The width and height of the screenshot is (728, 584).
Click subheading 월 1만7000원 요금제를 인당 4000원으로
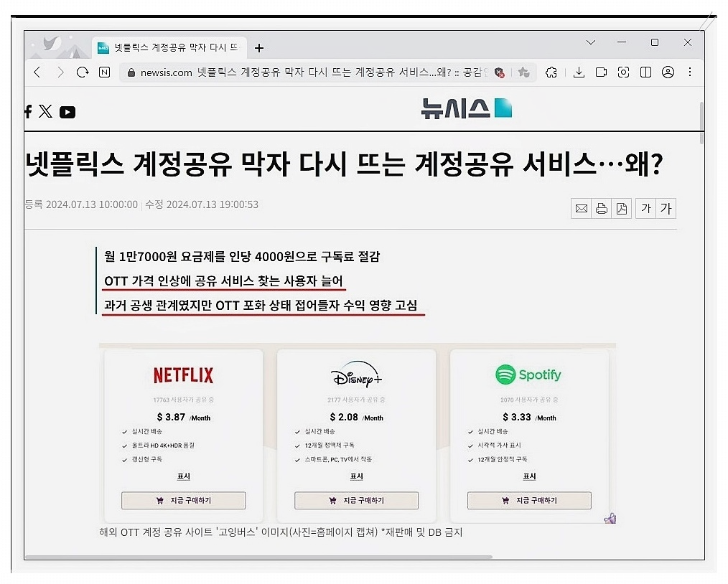242,256
